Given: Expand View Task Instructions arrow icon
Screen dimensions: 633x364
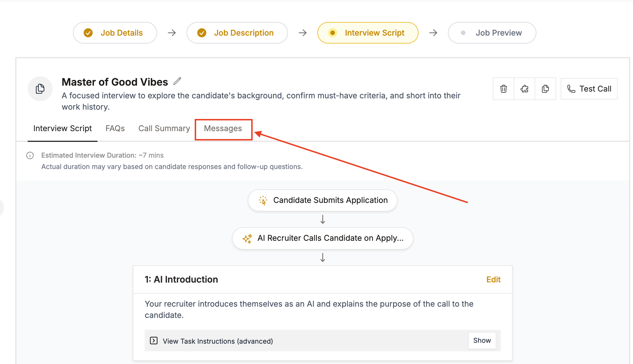Looking at the screenshot, I should (154, 341).
